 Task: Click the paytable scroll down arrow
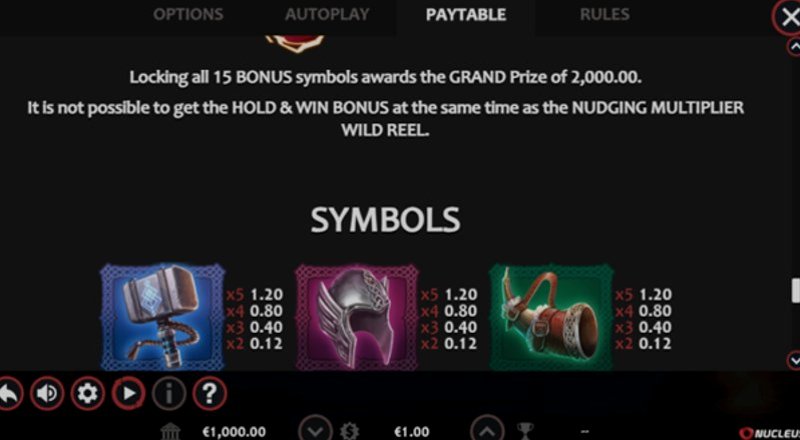[794, 360]
